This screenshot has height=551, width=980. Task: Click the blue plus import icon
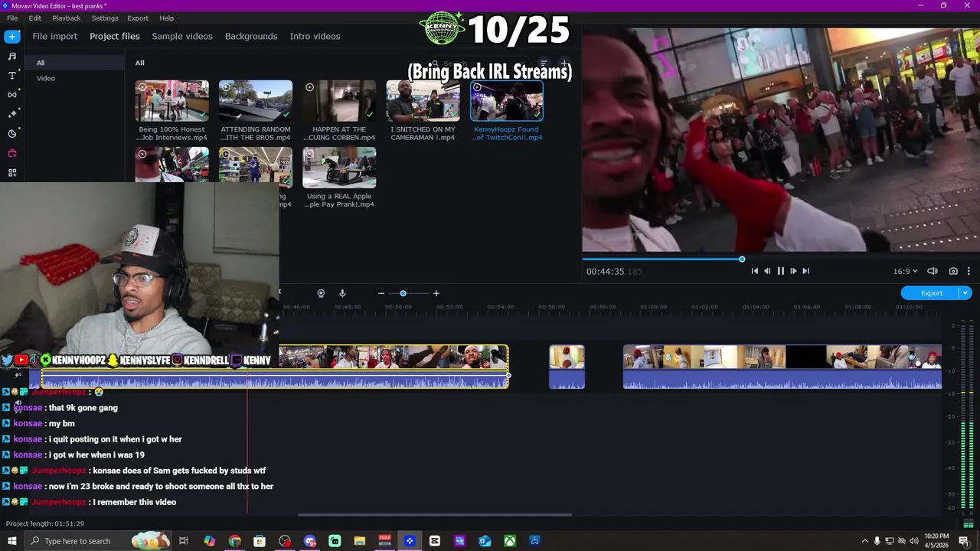pos(12,36)
